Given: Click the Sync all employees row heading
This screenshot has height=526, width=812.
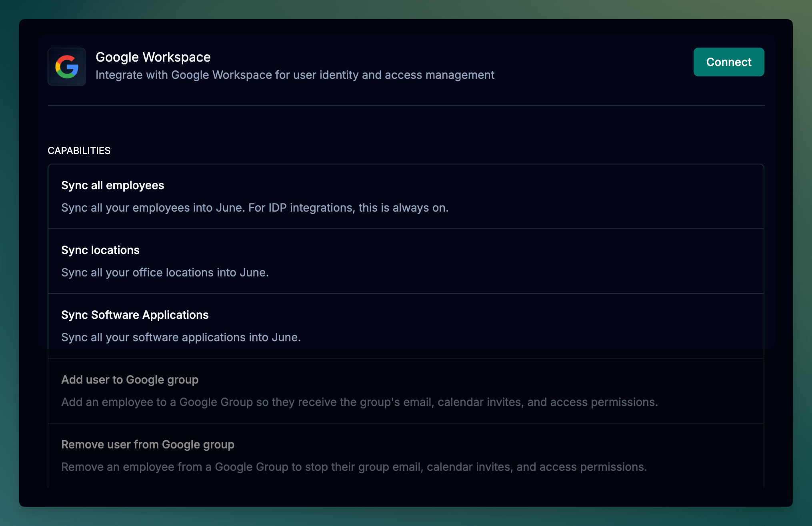Looking at the screenshot, I should (x=112, y=185).
